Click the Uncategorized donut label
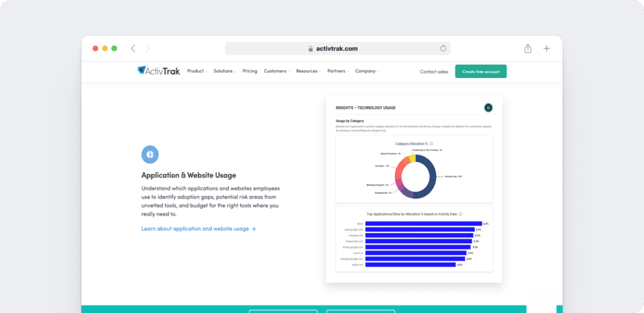This screenshot has height=313, width=644. pos(383,192)
